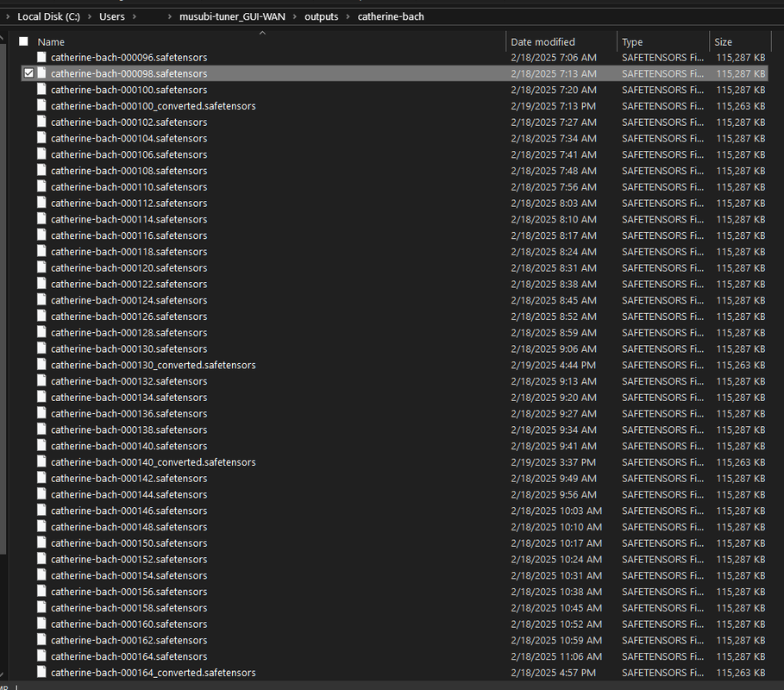Viewport: 784px width, 690px height.
Task: Click date 2/19/2025 7:13 PM
Action: tap(553, 106)
